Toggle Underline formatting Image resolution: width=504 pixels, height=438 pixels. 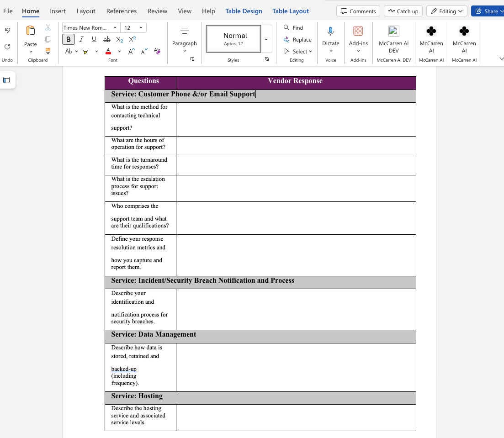94,39
